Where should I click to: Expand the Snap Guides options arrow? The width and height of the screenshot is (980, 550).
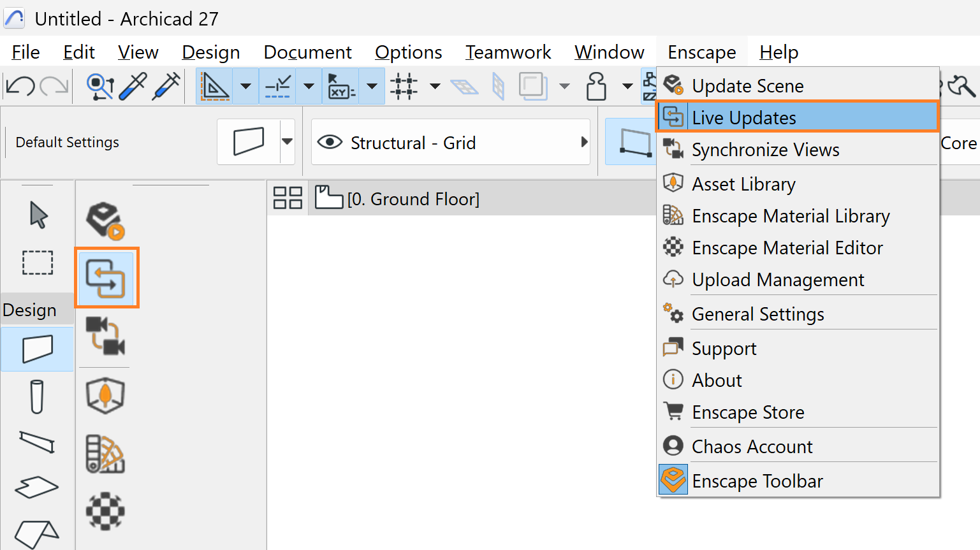pos(309,86)
